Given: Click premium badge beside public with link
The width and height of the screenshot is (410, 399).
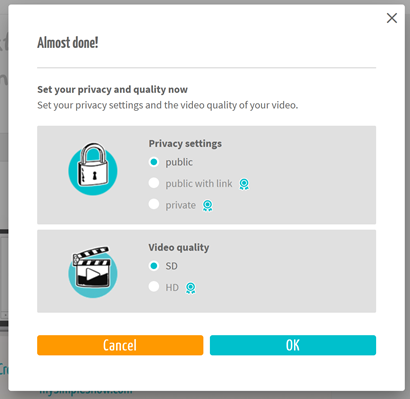Looking at the screenshot, I should point(244,184).
